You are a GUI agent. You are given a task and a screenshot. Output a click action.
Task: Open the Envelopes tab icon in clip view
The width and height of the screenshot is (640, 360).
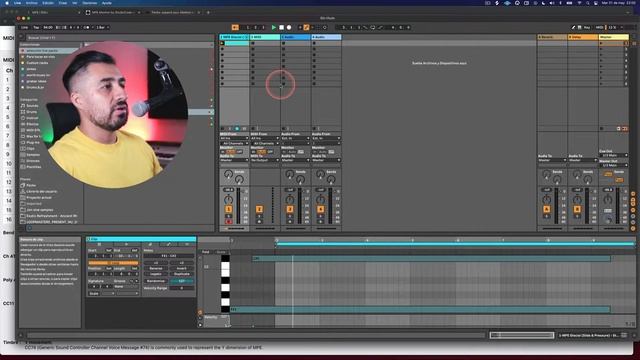pos(169,244)
